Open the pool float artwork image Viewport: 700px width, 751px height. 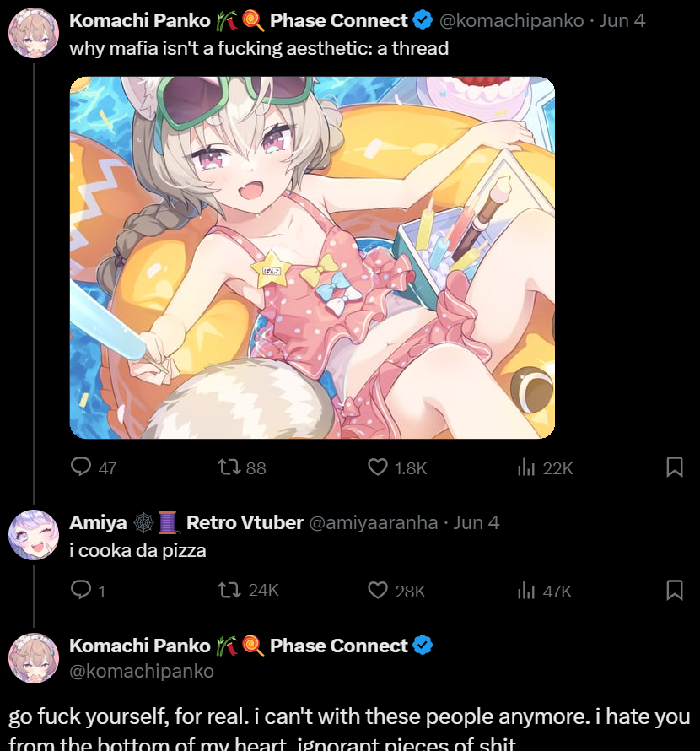[x=312, y=257]
